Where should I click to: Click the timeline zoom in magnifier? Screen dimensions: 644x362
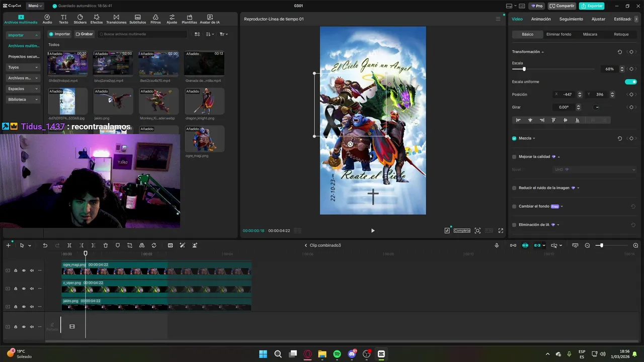[x=636, y=245]
